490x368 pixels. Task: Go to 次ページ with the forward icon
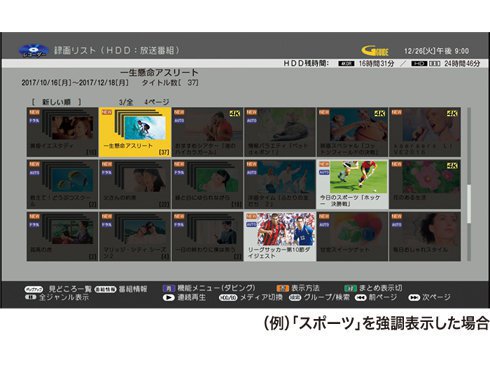tap(414, 297)
